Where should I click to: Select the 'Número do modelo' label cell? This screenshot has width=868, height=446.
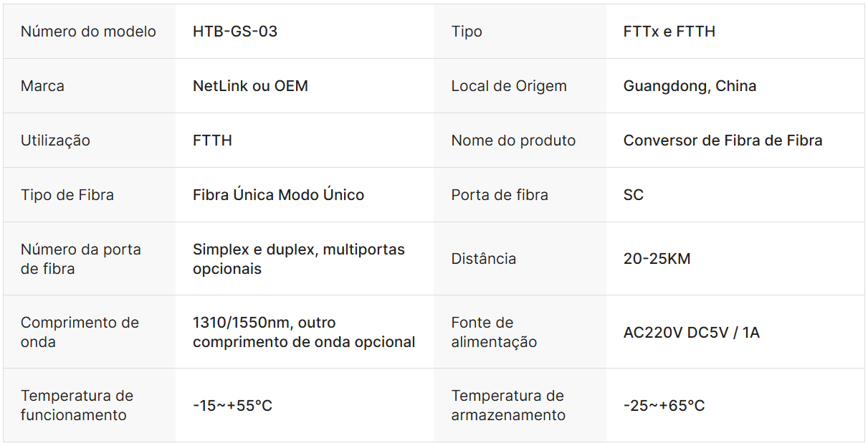click(88, 32)
